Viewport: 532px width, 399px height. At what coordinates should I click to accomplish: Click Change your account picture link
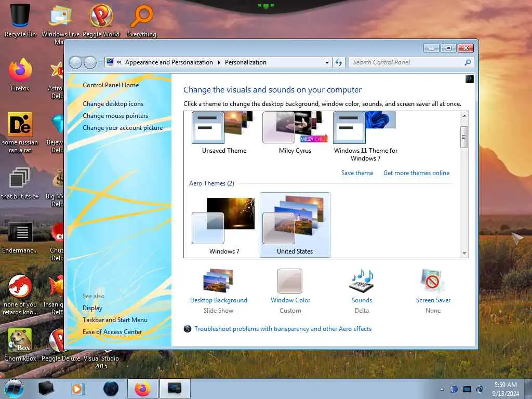tap(123, 128)
